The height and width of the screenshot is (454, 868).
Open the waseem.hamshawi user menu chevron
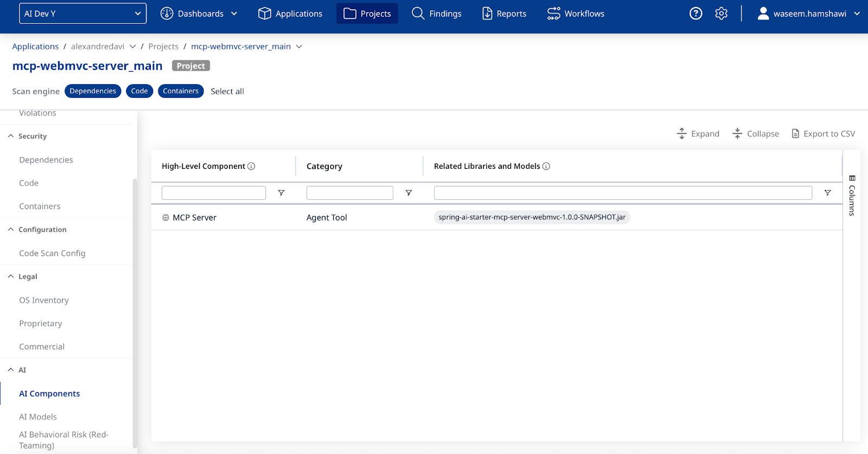pos(857,14)
